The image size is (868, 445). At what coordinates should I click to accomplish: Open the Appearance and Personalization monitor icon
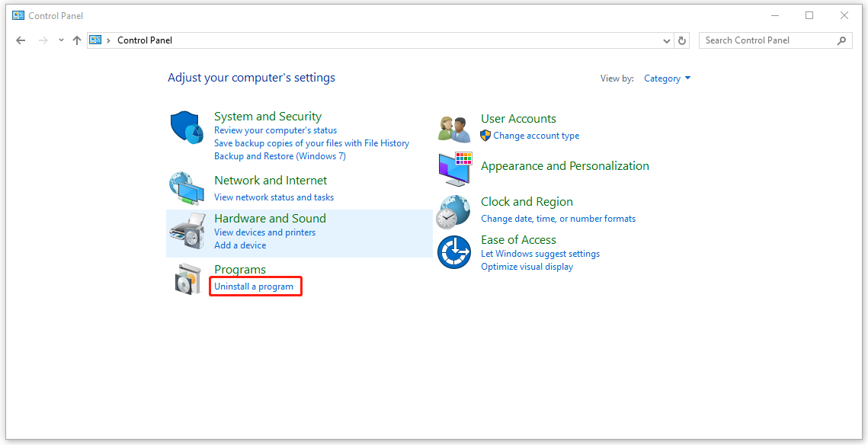pyautogui.click(x=454, y=169)
